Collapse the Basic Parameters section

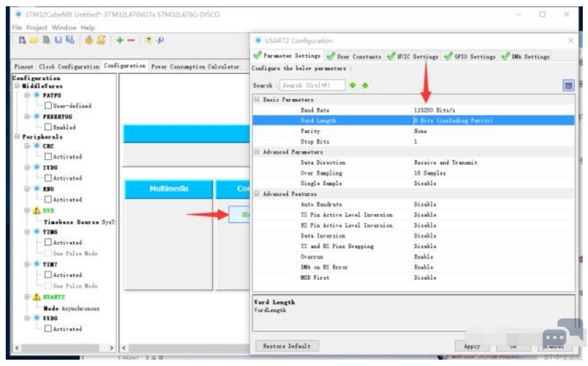point(257,99)
